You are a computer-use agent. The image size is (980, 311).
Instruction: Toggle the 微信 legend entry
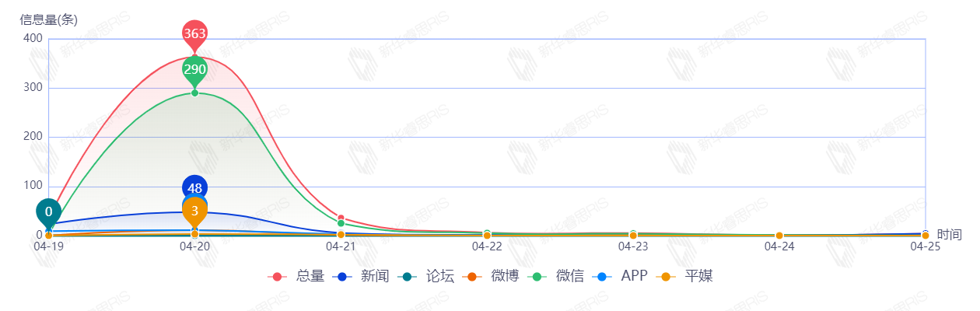click(557, 276)
